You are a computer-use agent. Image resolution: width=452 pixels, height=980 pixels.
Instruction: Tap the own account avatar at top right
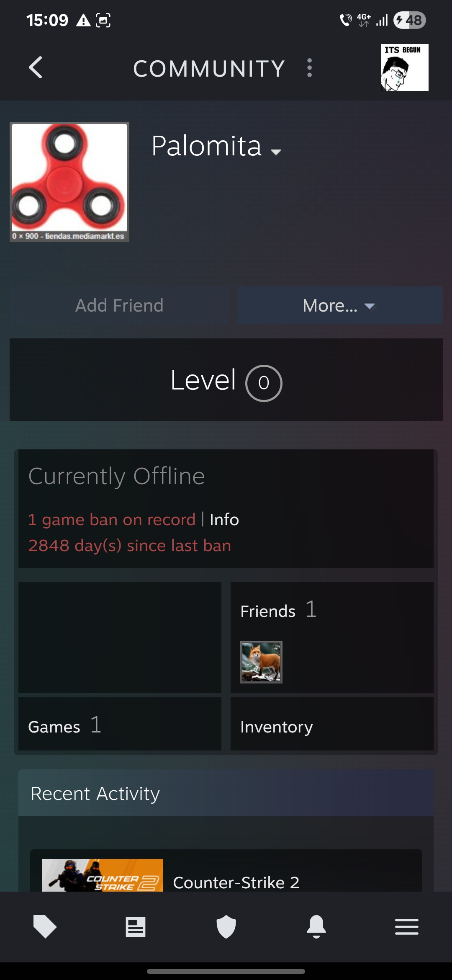click(x=405, y=67)
